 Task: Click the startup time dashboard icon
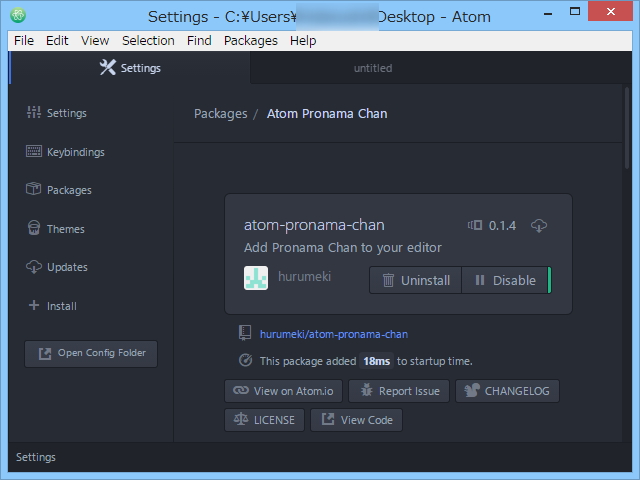245,360
